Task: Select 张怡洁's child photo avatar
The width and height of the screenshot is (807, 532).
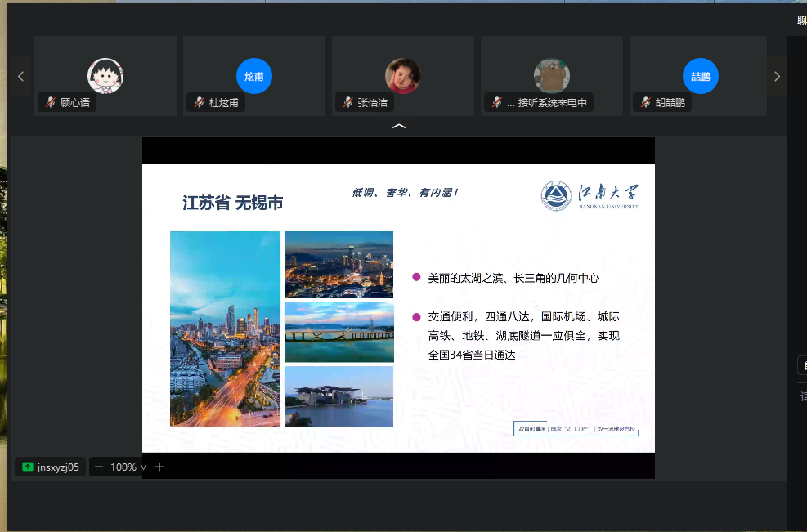Action: [402, 76]
